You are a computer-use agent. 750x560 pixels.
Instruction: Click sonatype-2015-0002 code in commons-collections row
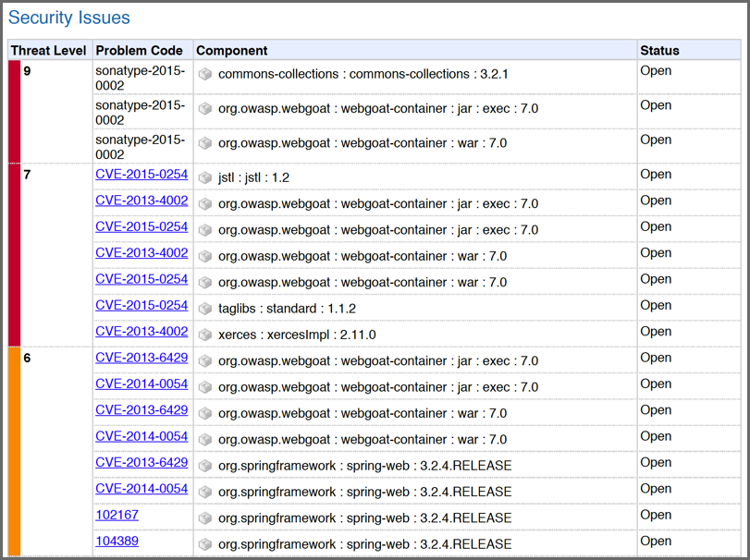[x=141, y=78]
